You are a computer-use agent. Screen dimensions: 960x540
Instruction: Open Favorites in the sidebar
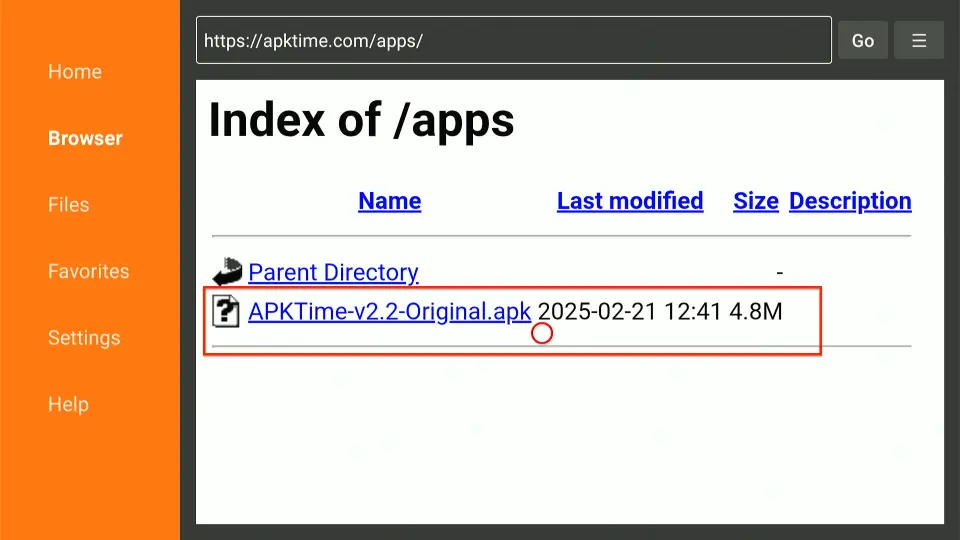(x=89, y=271)
